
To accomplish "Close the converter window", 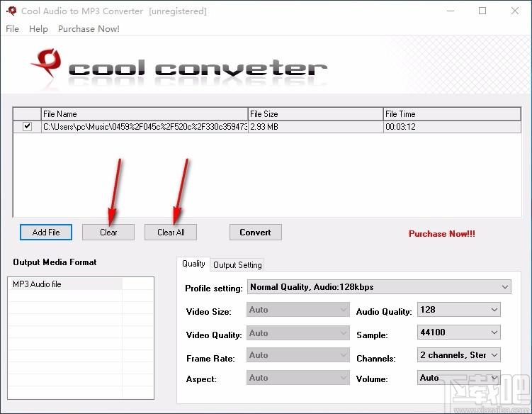I will [x=515, y=11].
